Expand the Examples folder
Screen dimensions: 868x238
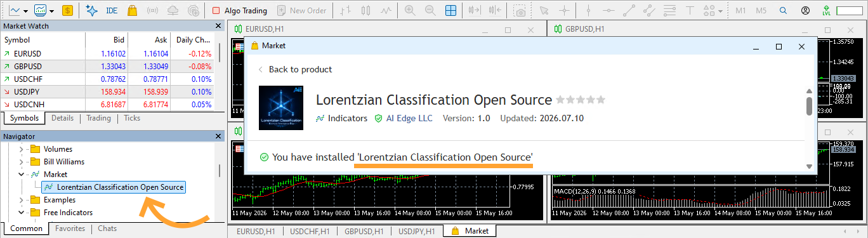tap(21, 200)
